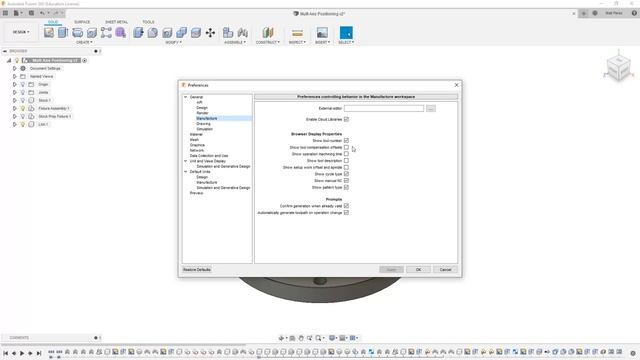The width and height of the screenshot is (640, 360).
Task: Click the Undo arrow icon
Action: (42, 13)
